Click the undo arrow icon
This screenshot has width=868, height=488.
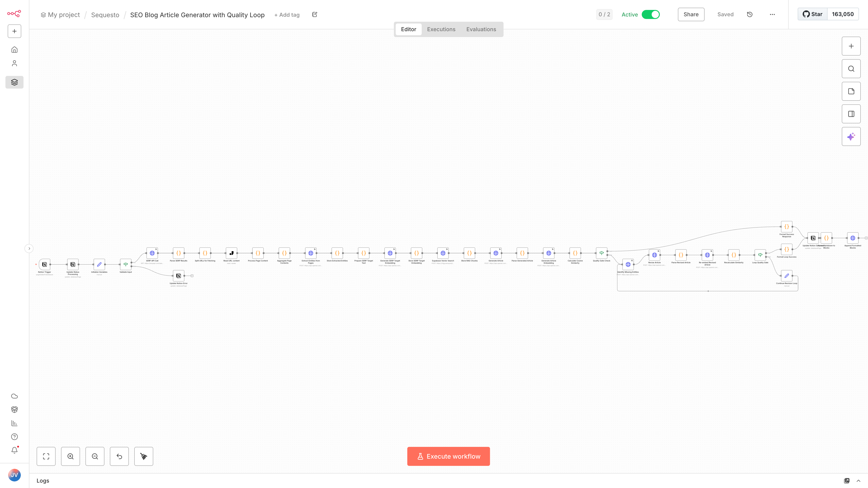tap(119, 456)
